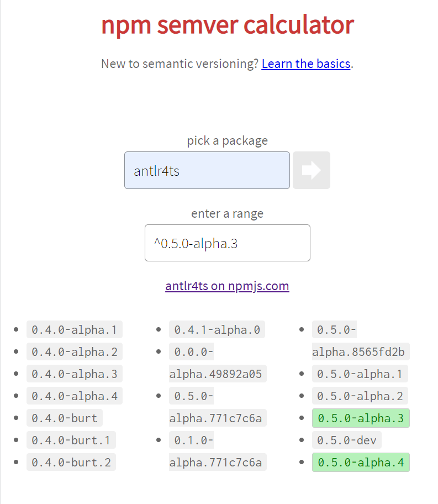The height and width of the screenshot is (504, 438).
Task: Select the highlighted 0.5.0-alpha.4 version
Action: [360, 462]
